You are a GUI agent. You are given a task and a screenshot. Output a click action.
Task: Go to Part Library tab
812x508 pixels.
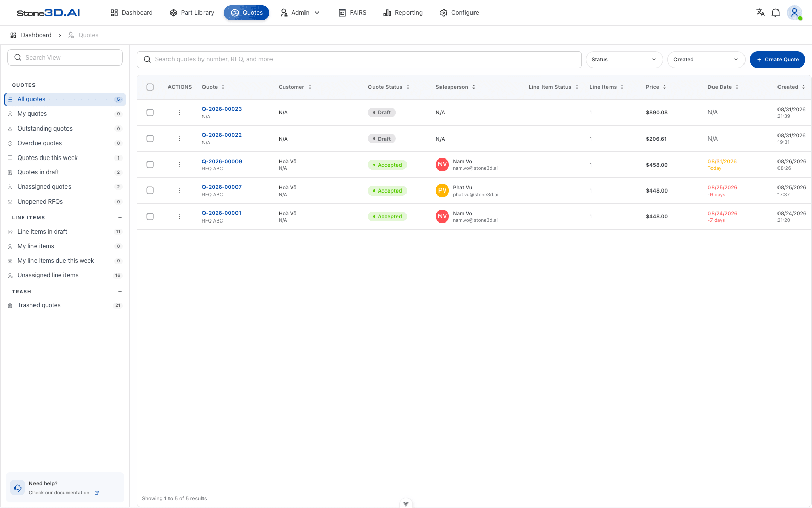(x=192, y=13)
